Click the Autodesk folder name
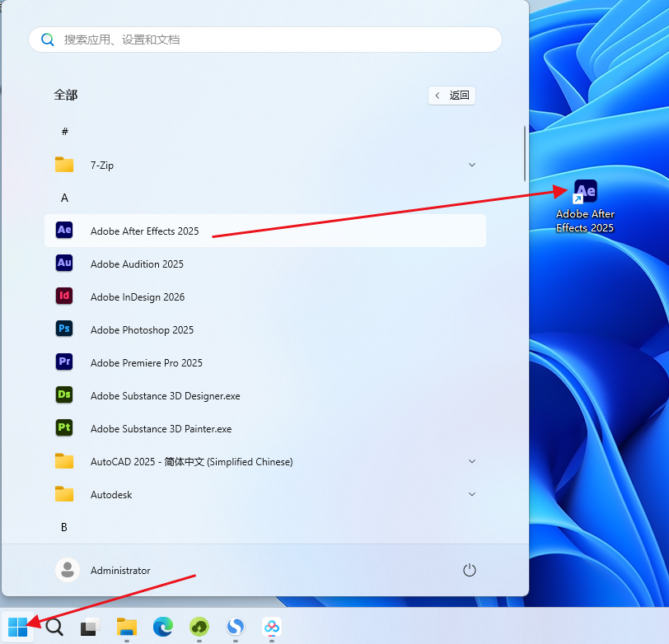This screenshot has height=644, width=669. [x=111, y=495]
